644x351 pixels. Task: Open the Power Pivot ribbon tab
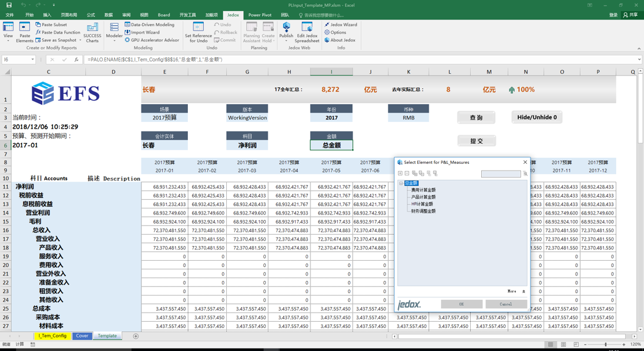(260, 15)
